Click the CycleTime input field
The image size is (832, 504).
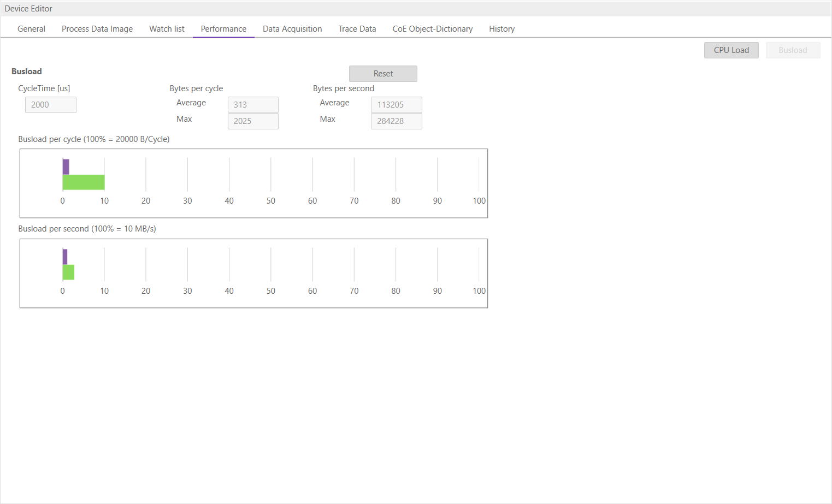50,104
